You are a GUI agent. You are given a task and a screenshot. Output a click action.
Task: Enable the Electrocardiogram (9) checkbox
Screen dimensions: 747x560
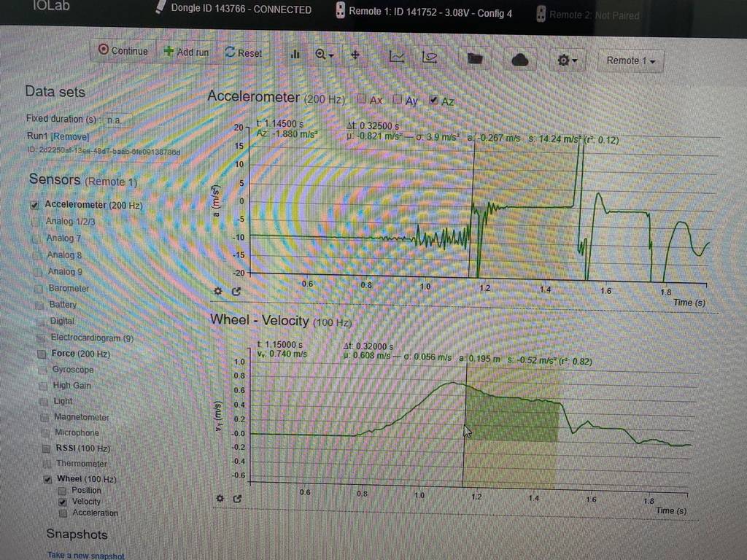tap(42, 338)
